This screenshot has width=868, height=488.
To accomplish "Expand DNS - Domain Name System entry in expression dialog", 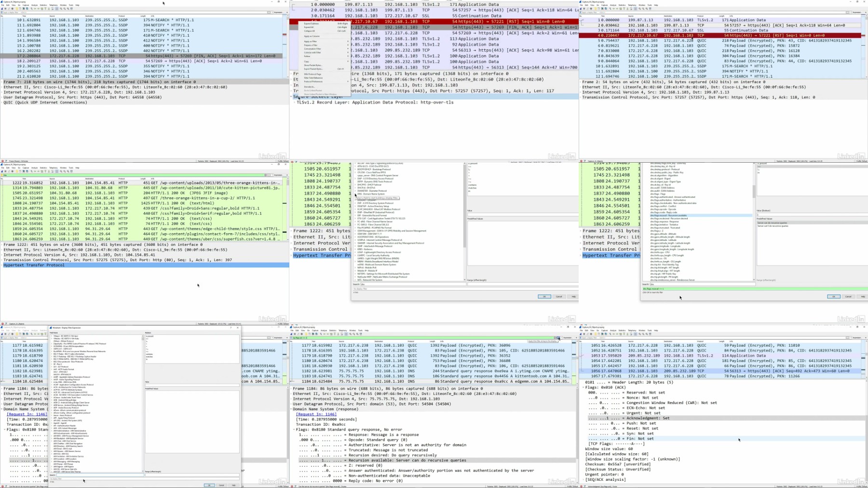I will coord(355,194).
